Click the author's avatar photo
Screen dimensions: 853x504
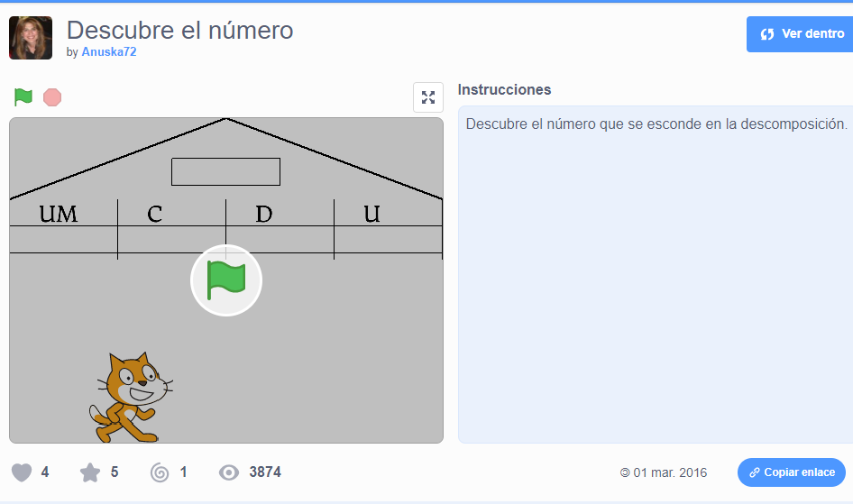pyautogui.click(x=31, y=38)
